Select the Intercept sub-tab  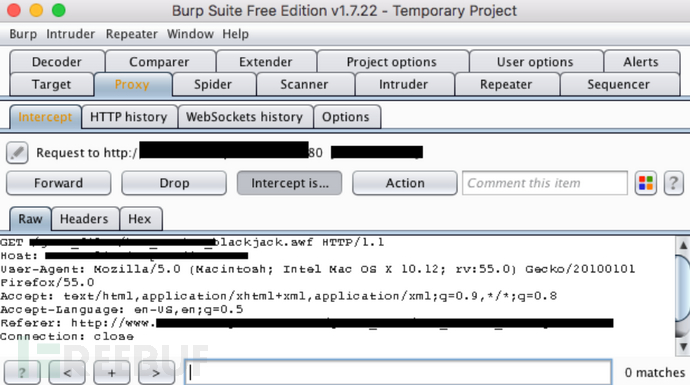tap(45, 117)
